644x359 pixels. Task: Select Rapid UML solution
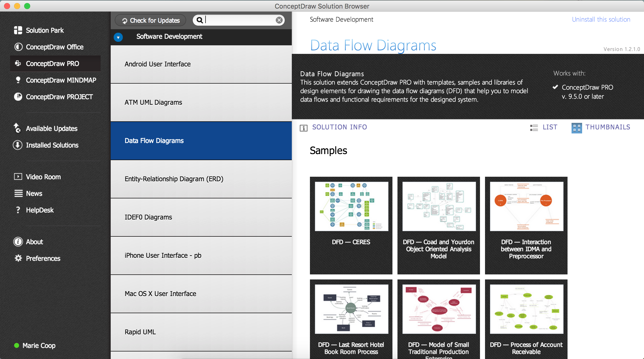point(201,332)
